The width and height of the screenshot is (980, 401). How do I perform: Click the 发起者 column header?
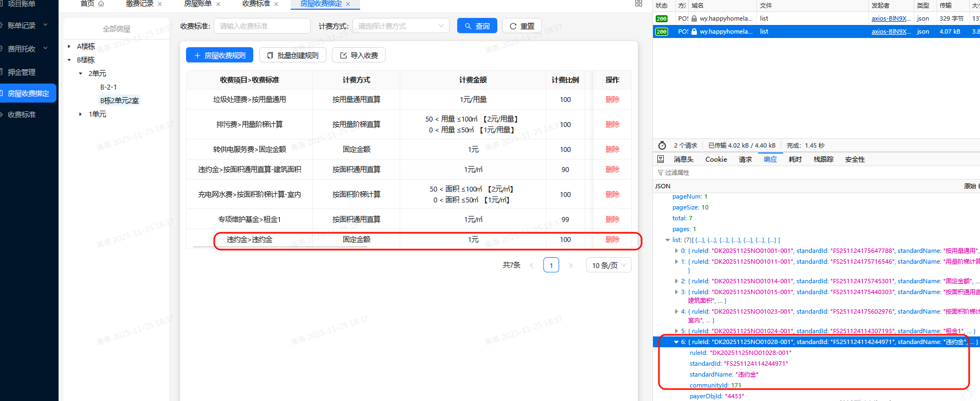pos(880,5)
